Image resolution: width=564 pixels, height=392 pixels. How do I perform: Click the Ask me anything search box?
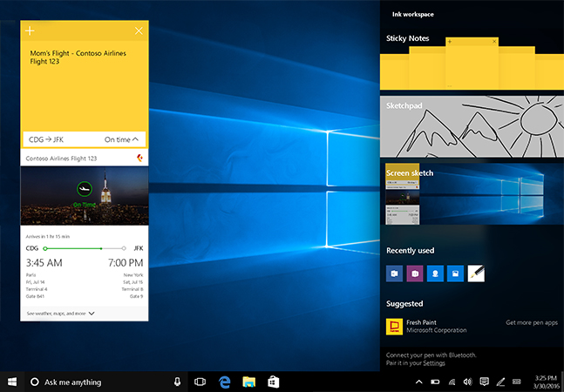106,382
